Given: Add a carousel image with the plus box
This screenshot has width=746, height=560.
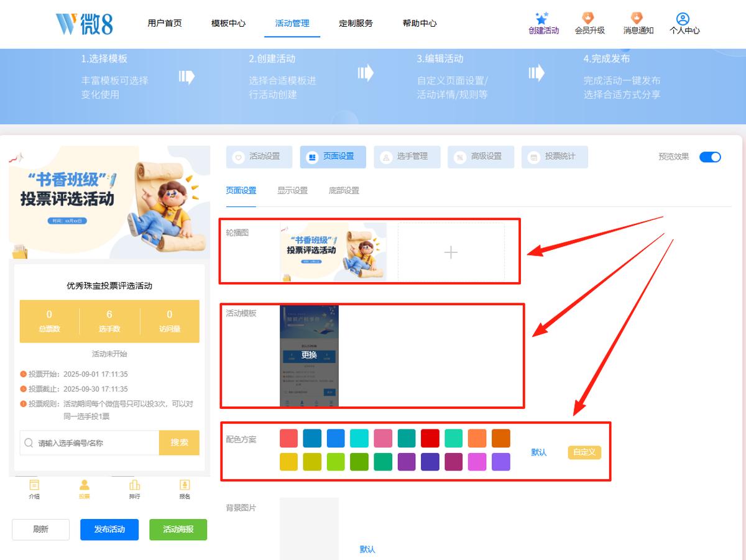Looking at the screenshot, I should (451, 252).
